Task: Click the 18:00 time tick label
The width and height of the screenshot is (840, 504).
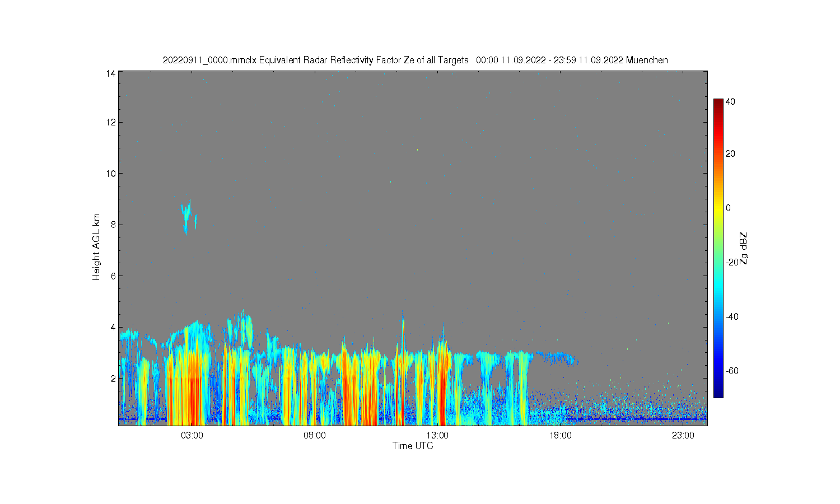Action: click(560, 435)
